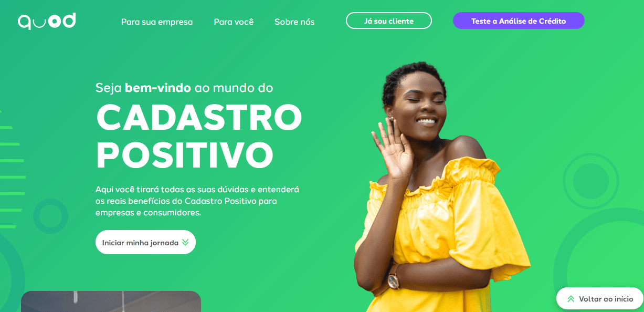Click Teste a Análise de Crédito button
This screenshot has height=312, width=644.
pos(519,21)
